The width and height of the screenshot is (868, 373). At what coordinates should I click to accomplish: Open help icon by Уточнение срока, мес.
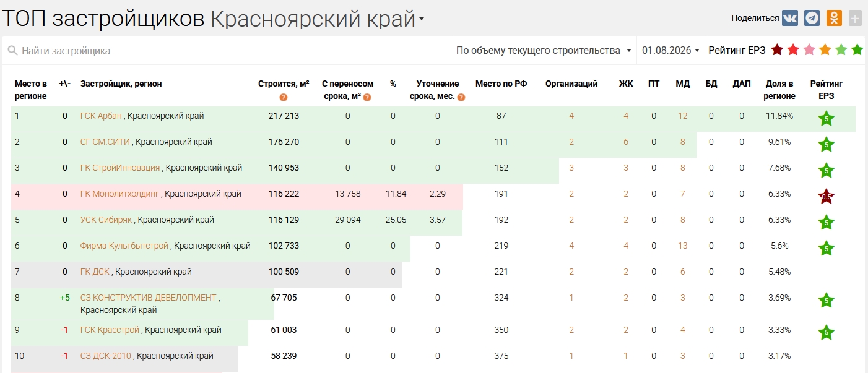tap(461, 97)
